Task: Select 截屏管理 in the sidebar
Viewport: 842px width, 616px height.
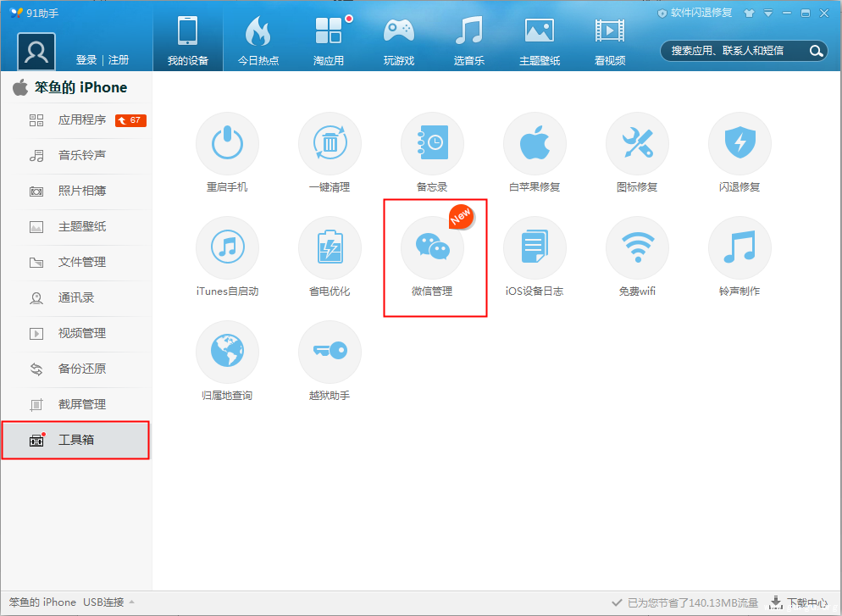Action: [x=76, y=404]
